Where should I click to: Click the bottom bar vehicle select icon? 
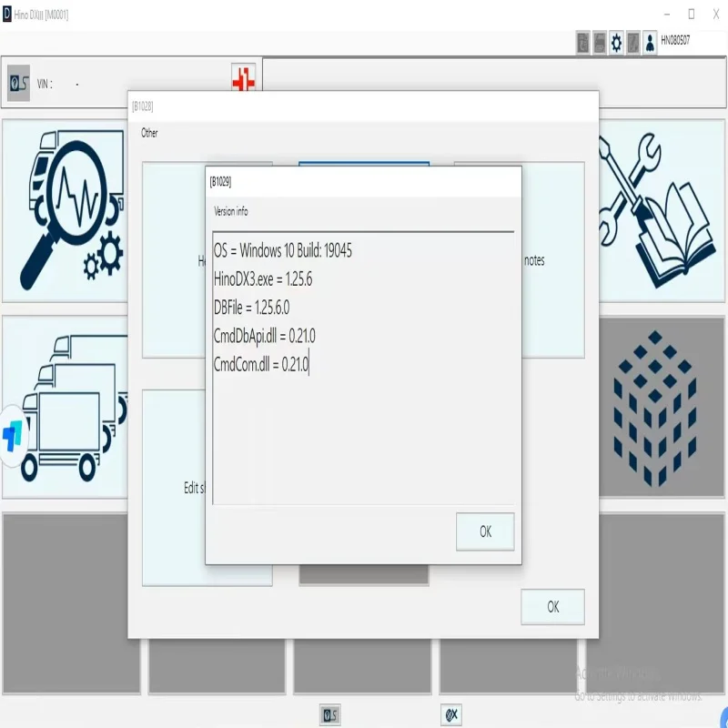click(x=330, y=714)
